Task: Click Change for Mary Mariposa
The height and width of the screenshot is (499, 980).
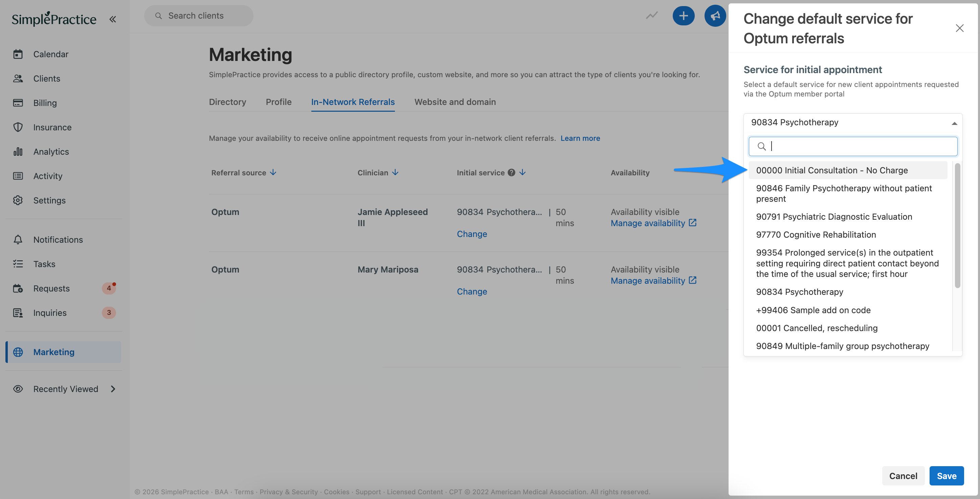Action: 472,291
